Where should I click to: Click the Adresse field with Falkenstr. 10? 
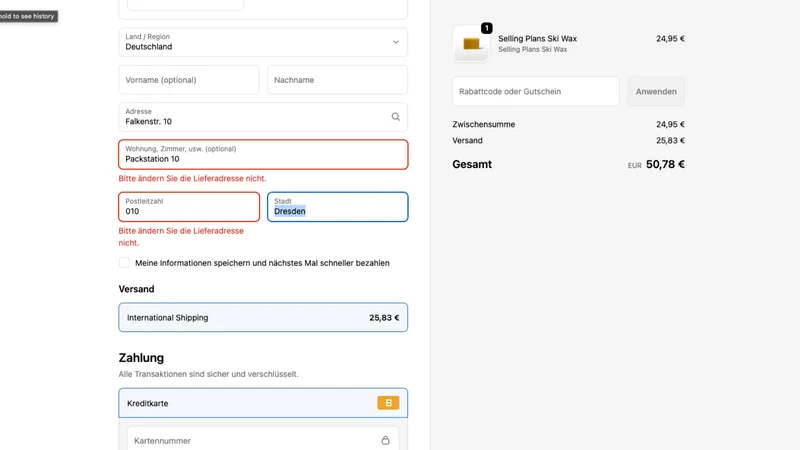tap(263, 117)
